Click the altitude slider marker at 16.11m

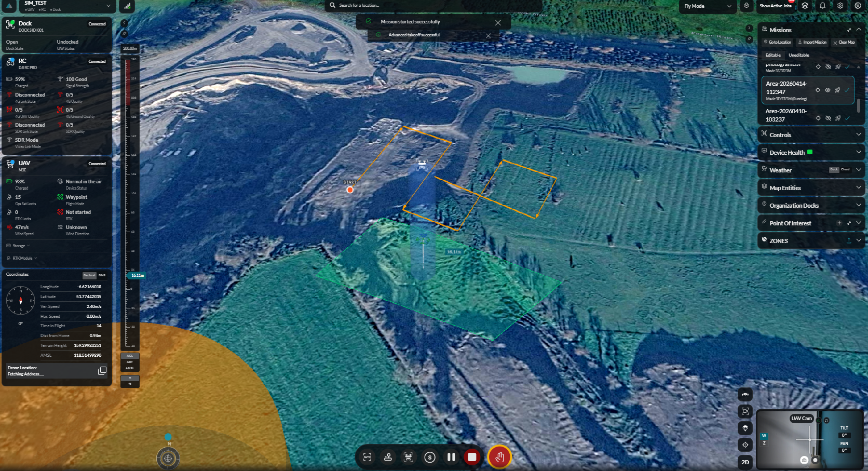pos(137,275)
